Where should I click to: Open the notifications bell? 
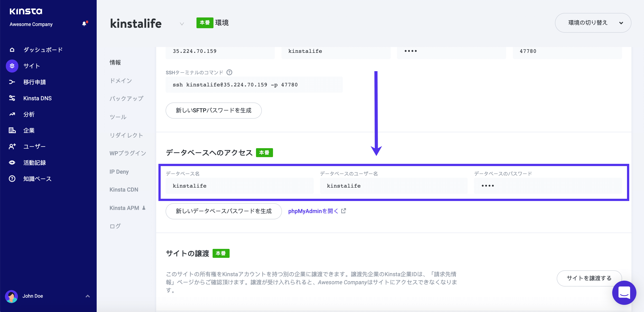pyautogui.click(x=85, y=24)
